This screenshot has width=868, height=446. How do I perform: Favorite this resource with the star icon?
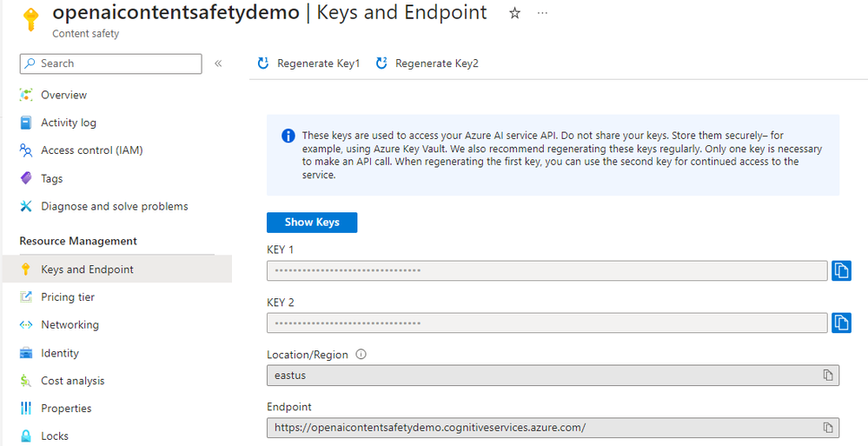[x=514, y=13]
